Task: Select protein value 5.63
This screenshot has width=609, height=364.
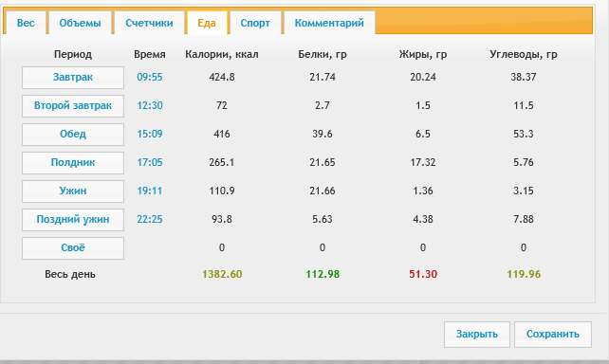Action: 323,219
